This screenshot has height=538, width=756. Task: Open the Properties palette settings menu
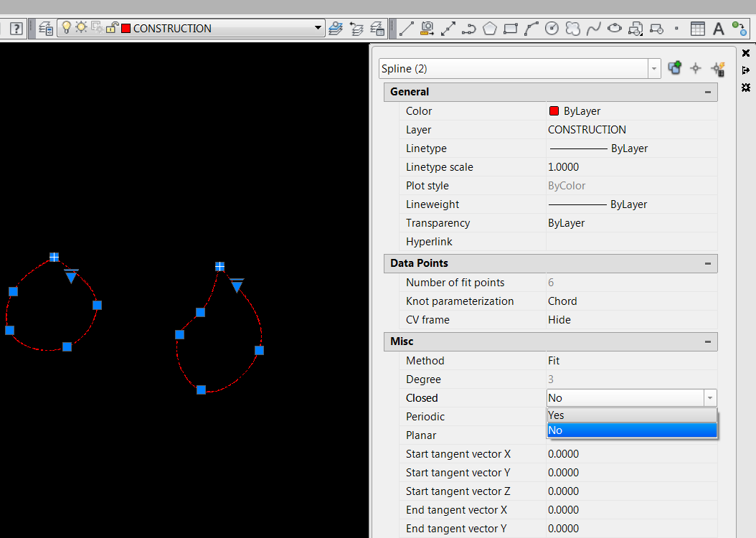pos(746,88)
